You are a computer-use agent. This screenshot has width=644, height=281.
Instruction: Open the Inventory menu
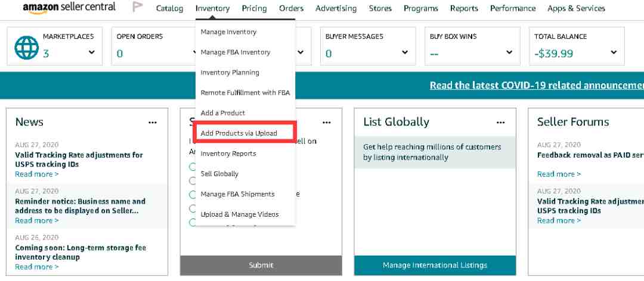212,8
